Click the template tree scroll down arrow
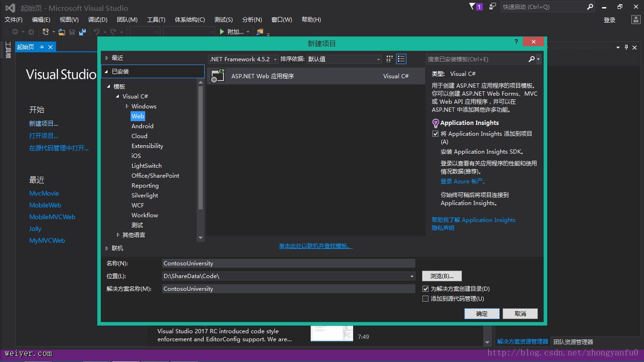644x362 pixels. click(x=200, y=238)
